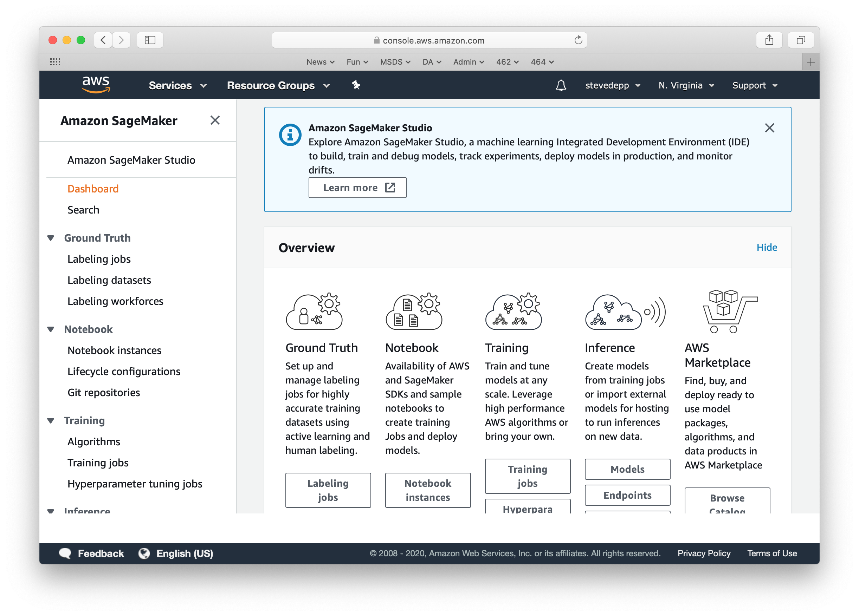Open the stevedepp account dropdown

(612, 85)
